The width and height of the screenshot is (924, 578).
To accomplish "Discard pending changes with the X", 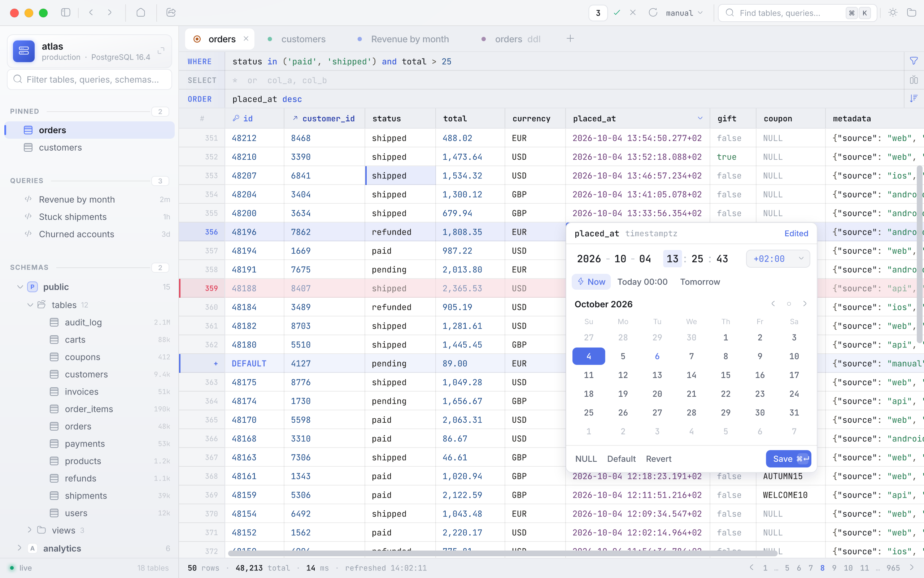I will (633, 13).
